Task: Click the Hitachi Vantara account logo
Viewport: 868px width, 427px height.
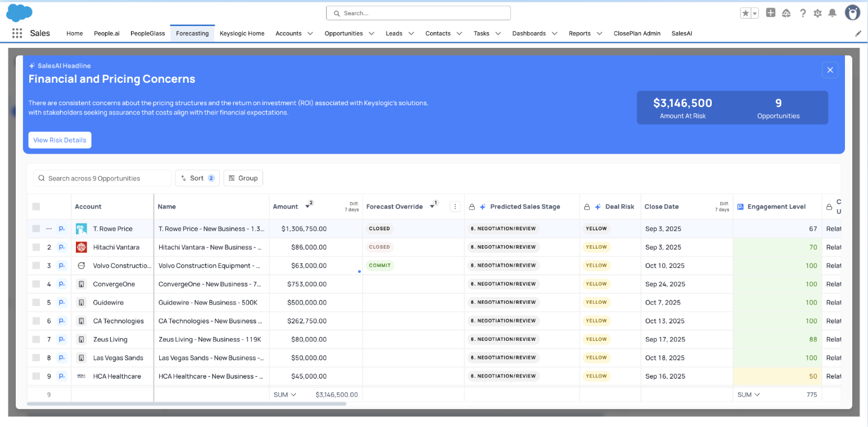Action: click(x=82, y=247)
